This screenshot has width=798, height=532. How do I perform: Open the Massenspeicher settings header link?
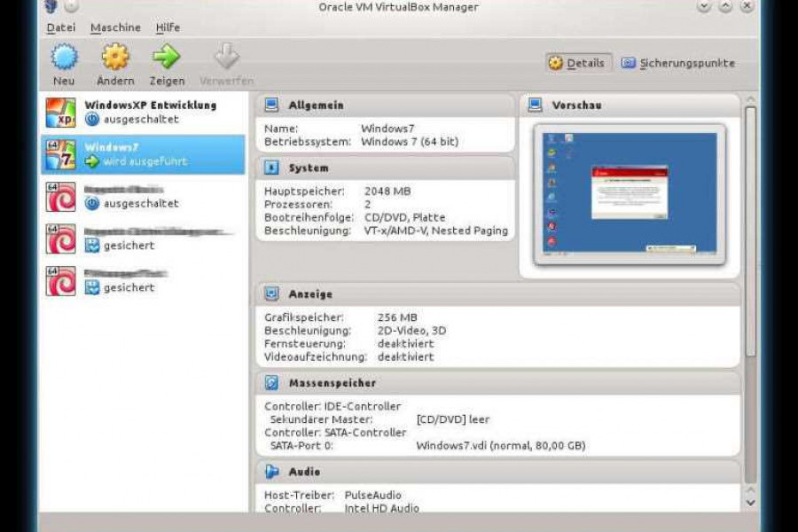pyautogui.click(x=332, y=383)
